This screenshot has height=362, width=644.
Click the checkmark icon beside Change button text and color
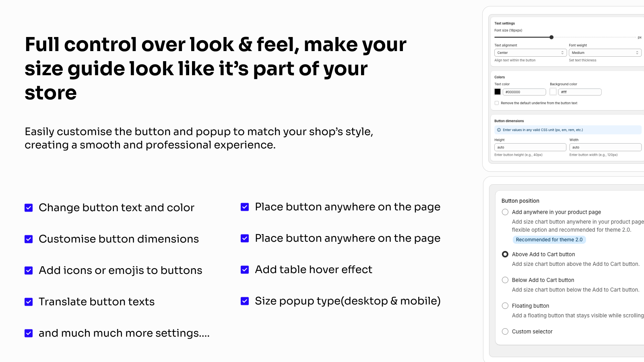[29, 208]
